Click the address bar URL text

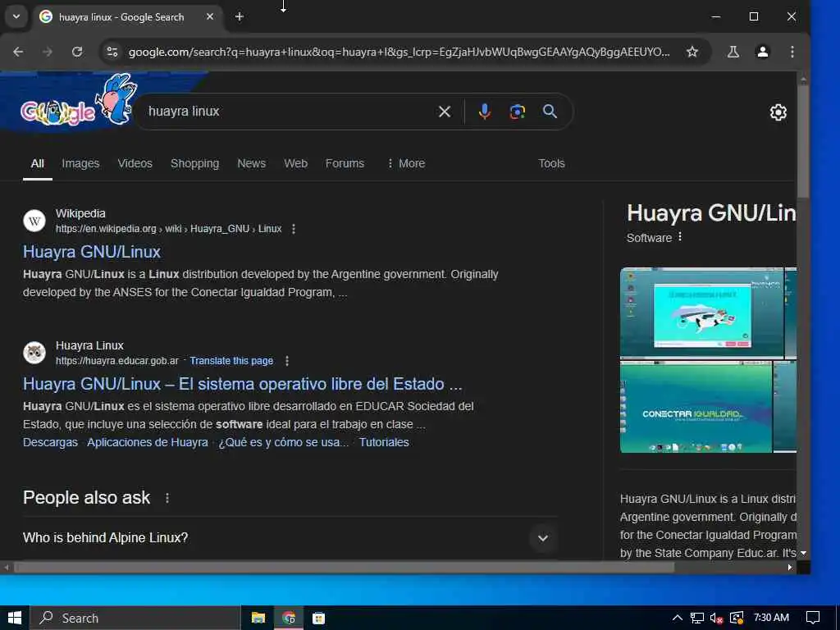(x=399, y=52)
